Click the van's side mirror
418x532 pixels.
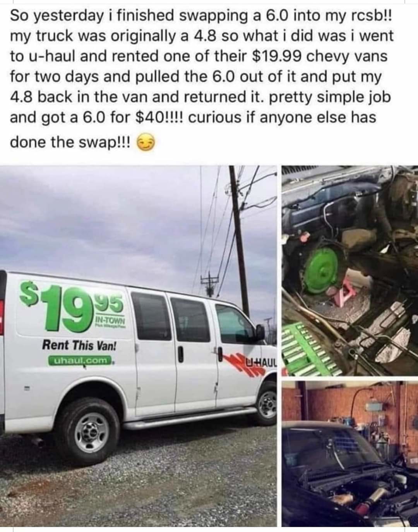coord(260,332)
